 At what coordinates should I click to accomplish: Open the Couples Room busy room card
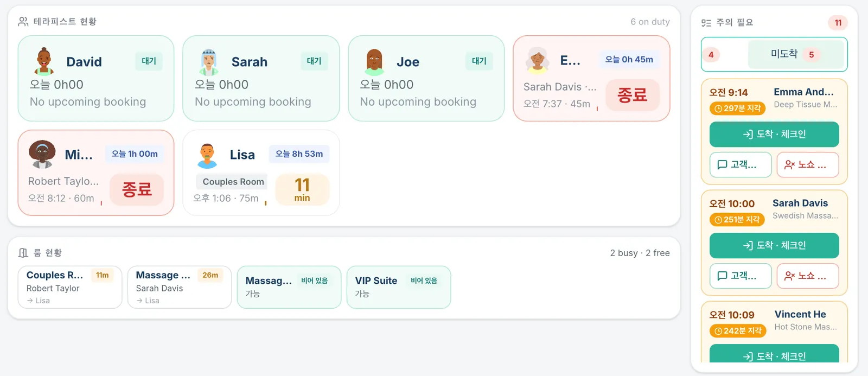70,287
